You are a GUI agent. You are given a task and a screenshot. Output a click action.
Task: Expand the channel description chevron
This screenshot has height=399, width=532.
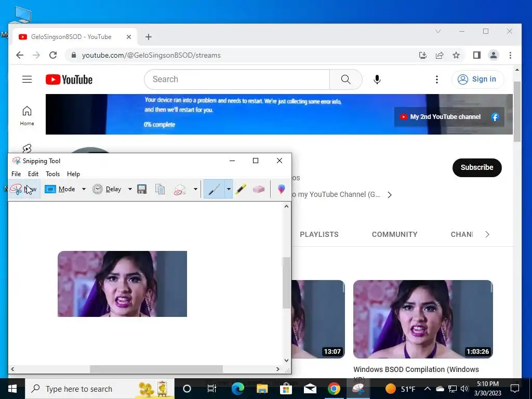pos(390,195)
